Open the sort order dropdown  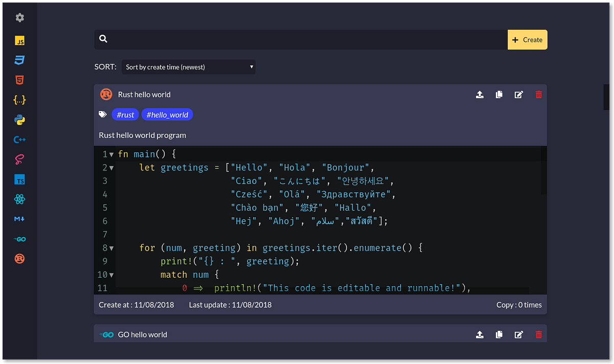[x=188, y=66]
